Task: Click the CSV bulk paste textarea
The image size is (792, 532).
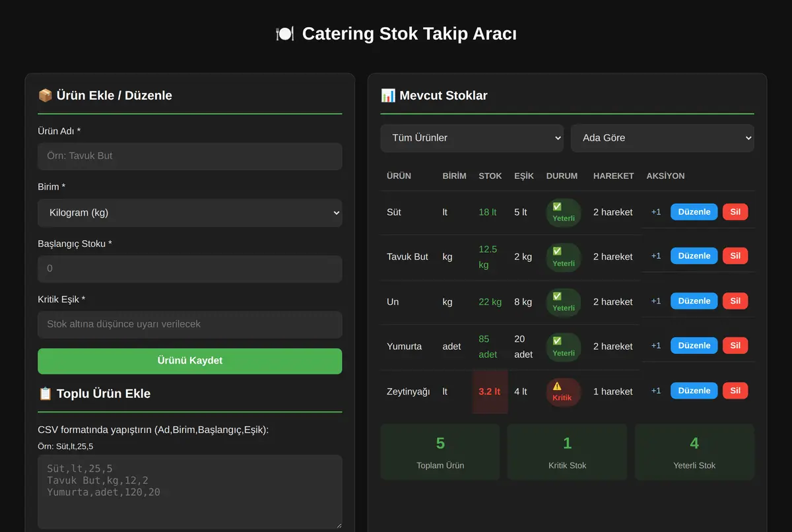Action: pyautogui.click(x=189, y=492)
